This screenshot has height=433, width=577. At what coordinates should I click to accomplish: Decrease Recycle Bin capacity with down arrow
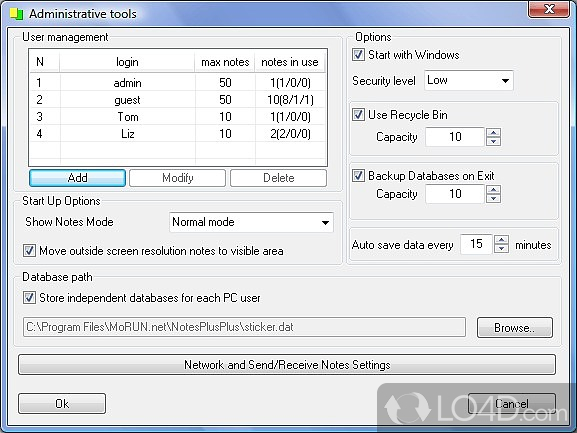(493, 141)
